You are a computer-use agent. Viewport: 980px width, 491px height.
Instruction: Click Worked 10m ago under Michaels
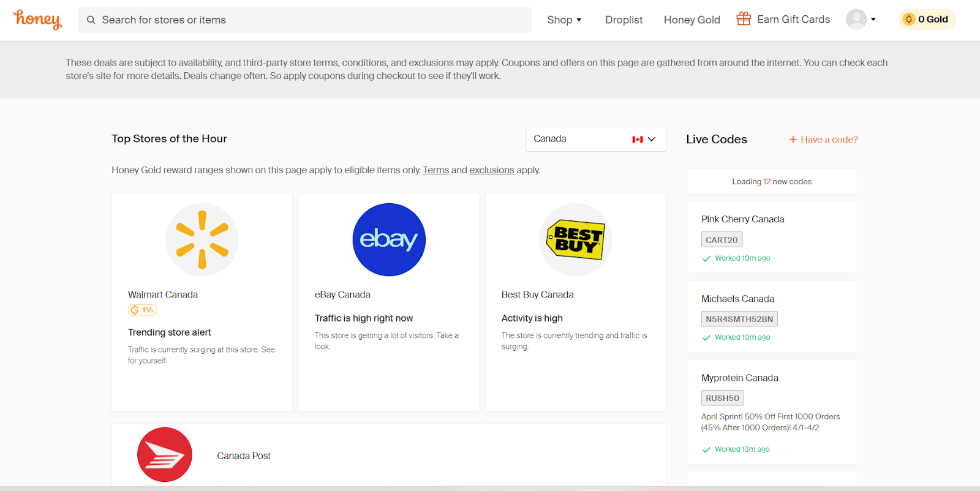coord(742,337)
